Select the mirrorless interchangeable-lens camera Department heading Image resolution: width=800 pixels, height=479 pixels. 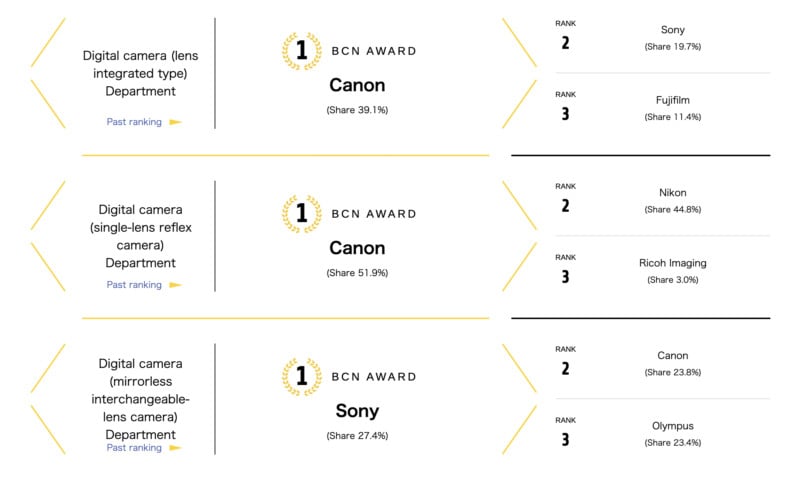click(141, 399)
